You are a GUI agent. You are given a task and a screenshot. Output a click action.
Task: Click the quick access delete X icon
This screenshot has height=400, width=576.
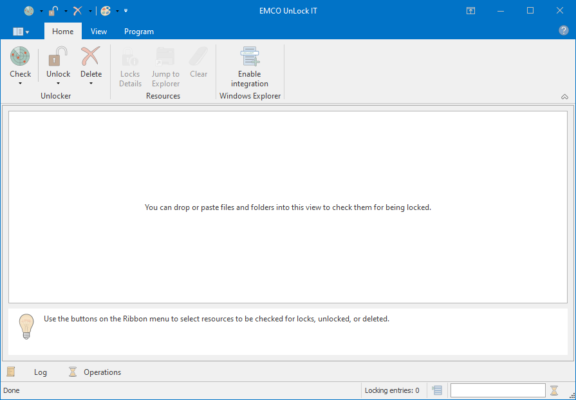(x=78, y=11)
